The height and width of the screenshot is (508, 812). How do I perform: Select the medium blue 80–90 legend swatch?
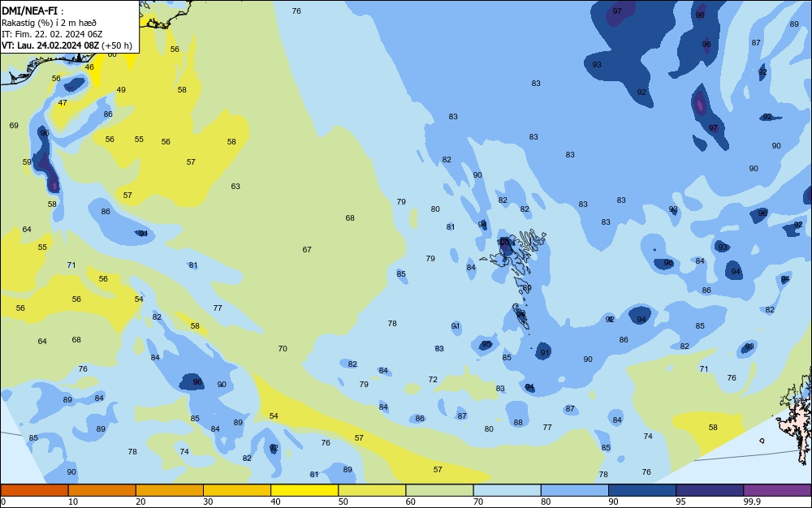(x=575, y=490)
